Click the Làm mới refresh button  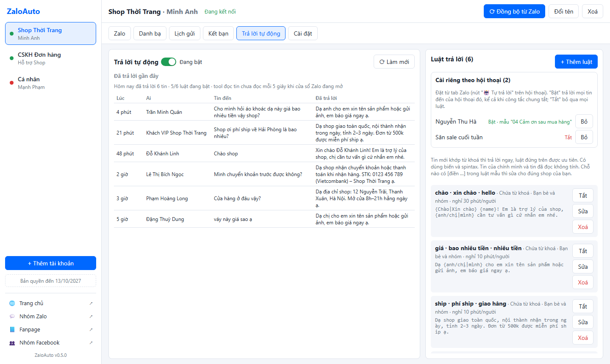click(394, 62)
